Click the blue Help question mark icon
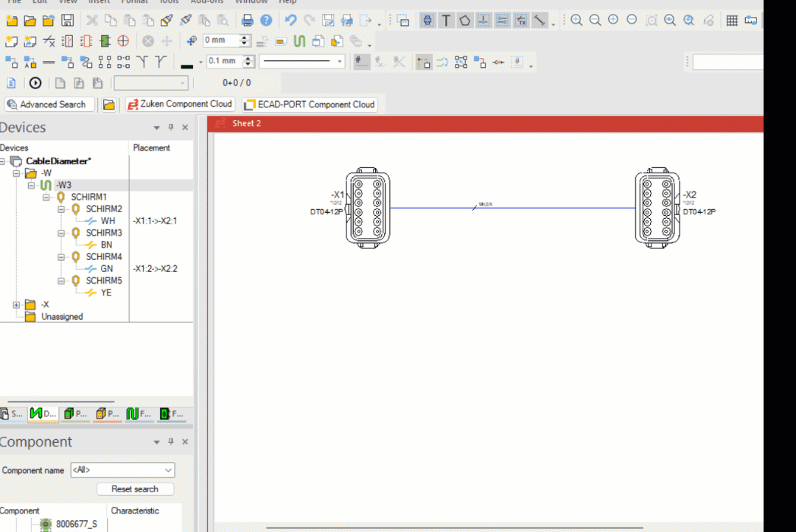Viewport: 796px width, 532px height. tap(266, 21)
